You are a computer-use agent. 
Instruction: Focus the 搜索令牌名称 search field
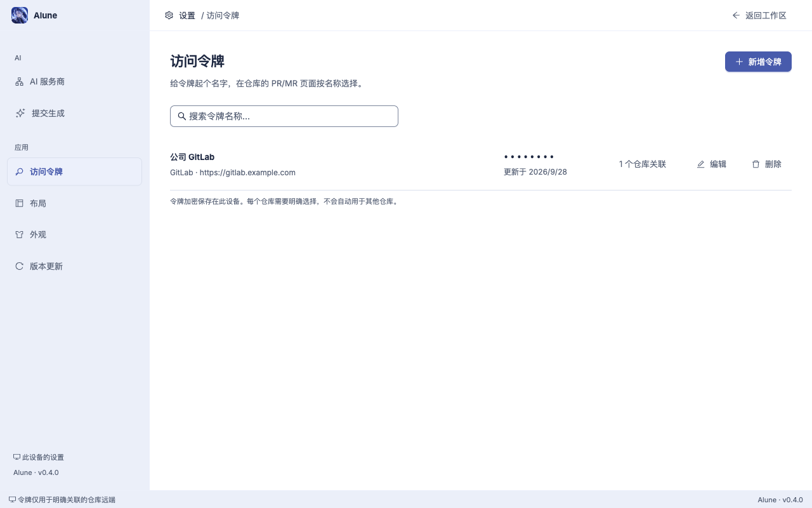pos(284,116)
